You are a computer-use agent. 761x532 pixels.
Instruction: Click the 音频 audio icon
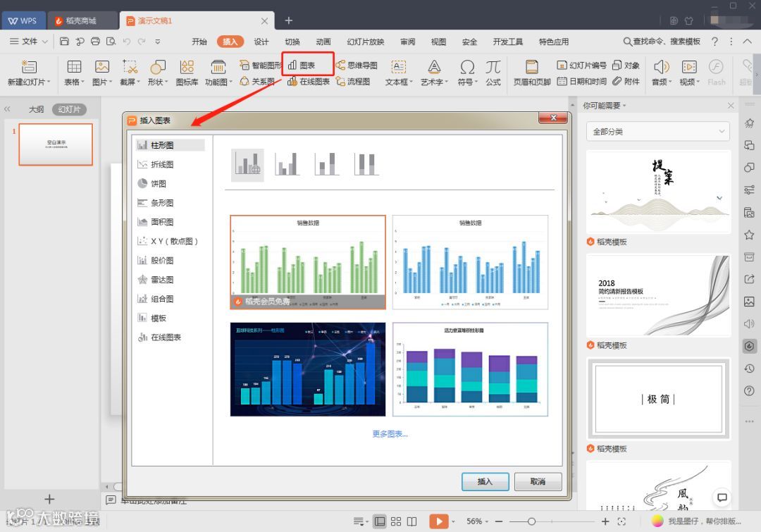click(x=661, y=66)
